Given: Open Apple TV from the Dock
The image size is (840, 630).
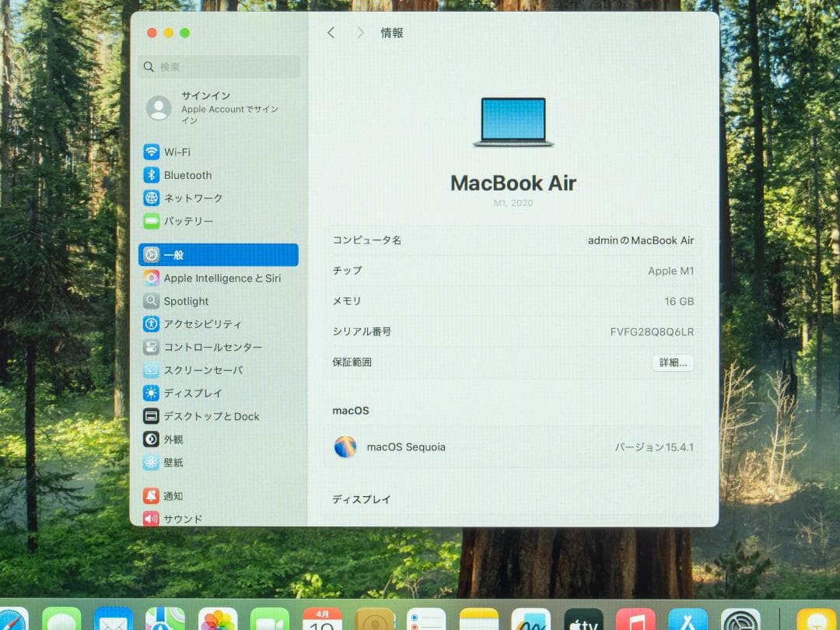Looking at the screenshot, I should coord(583,619).
